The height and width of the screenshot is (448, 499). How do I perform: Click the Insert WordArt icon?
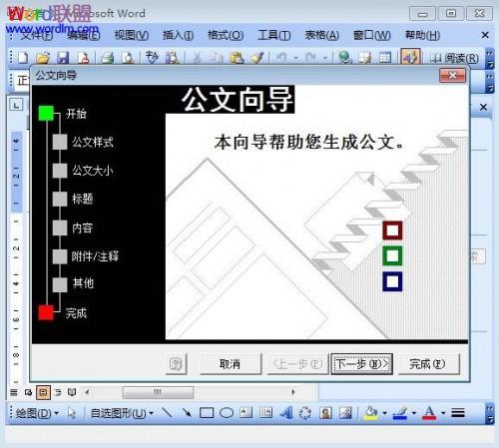pos(285,413)
